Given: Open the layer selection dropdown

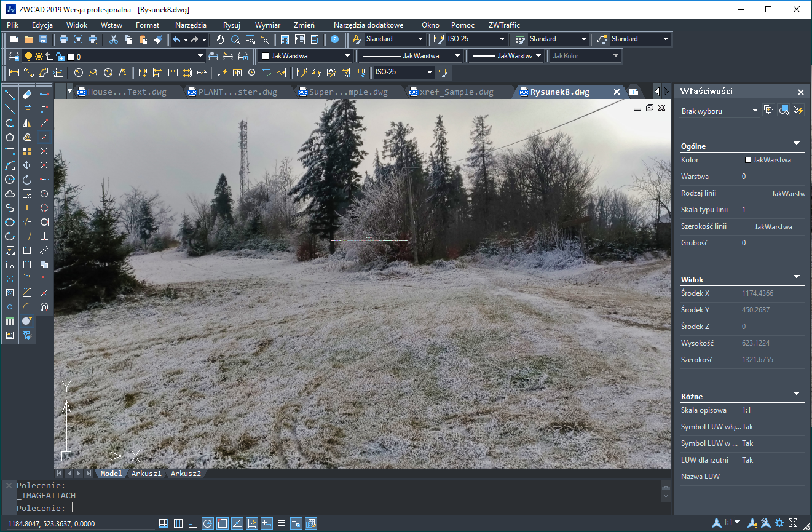Looking at the screenshot, I should point(200,57).
